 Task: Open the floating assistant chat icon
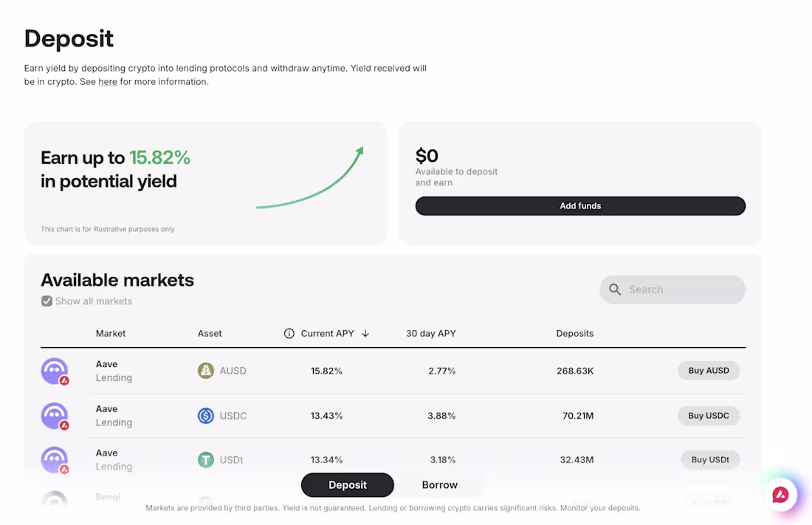(780, 495)
